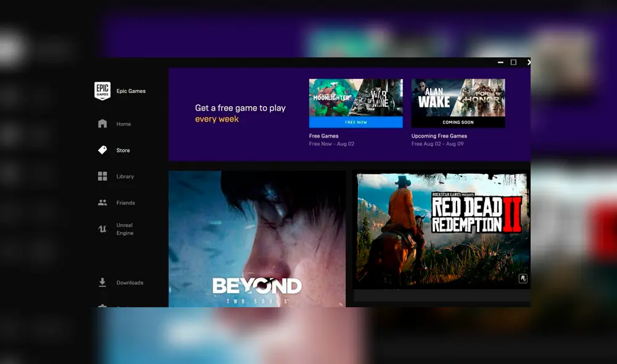This screenshot has height=364, width=617.
Task: Select Library in the sidebar
Action: pos(125,176)
